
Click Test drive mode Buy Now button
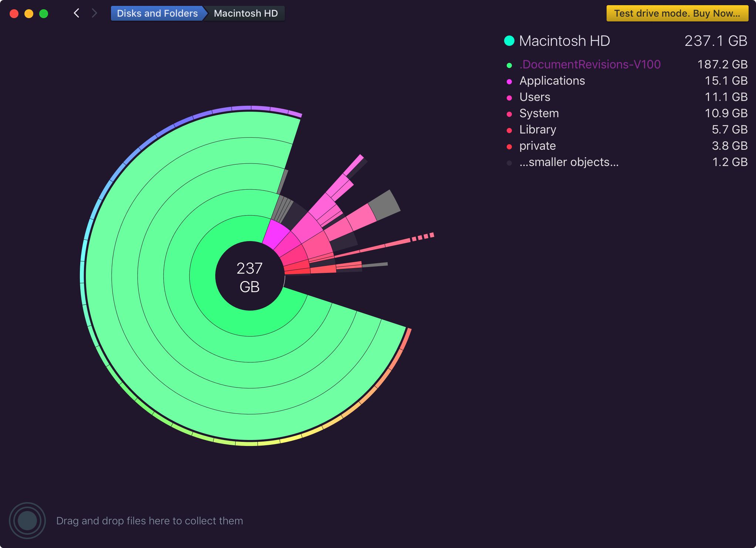pyautogui.click(x=677, y=13)
